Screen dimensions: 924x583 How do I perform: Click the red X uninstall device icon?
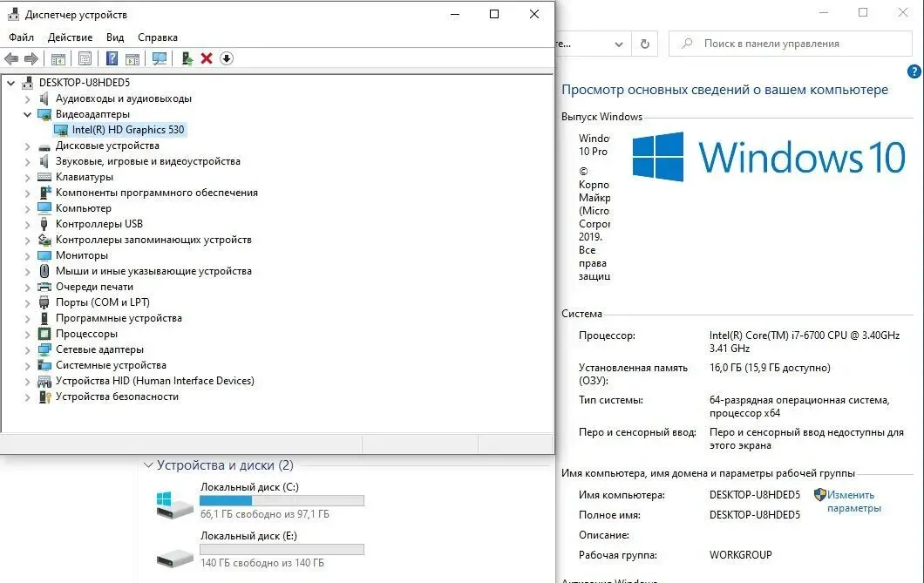pos(207,58)
